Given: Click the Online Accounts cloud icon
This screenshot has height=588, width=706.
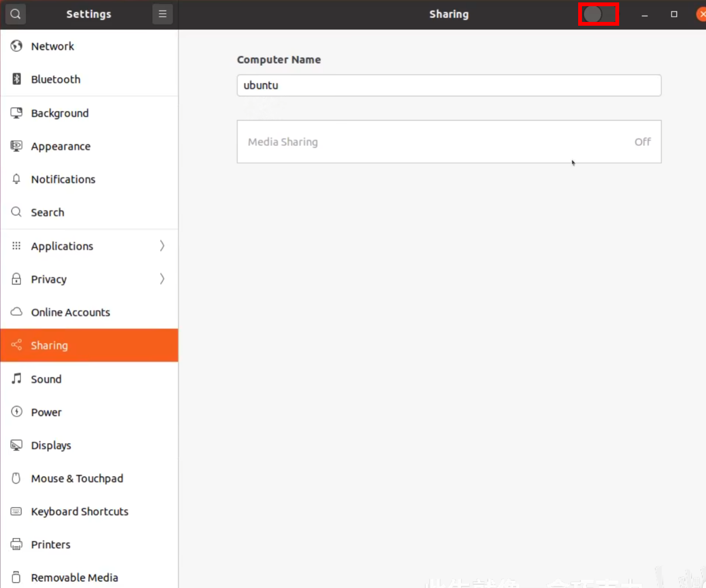Looking at the screenshot, I should click(17, 312).
